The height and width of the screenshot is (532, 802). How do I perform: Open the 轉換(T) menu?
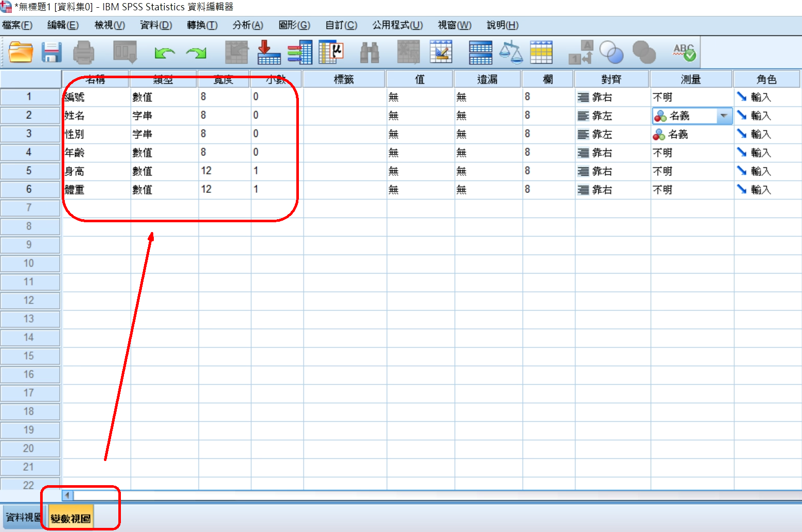point(202,25)
